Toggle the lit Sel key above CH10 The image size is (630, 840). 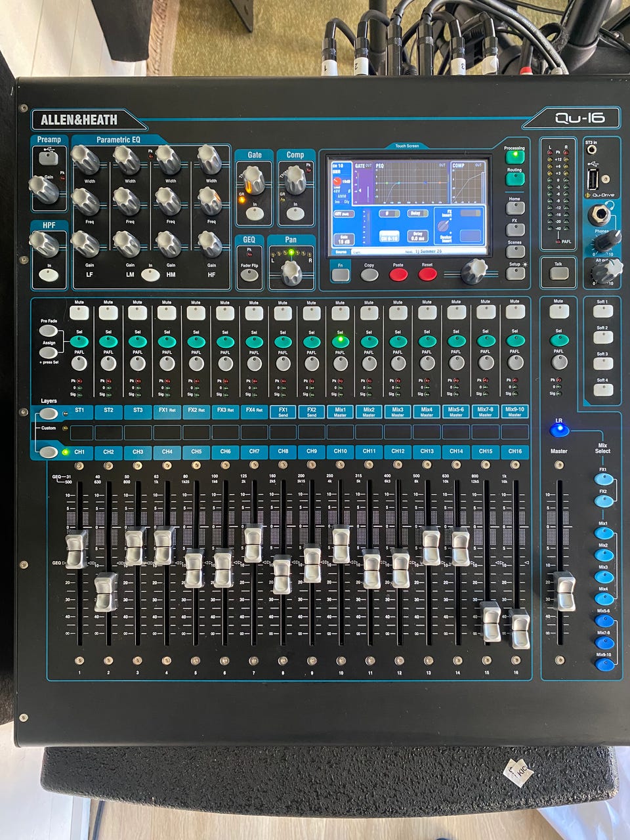pos(340,341)
